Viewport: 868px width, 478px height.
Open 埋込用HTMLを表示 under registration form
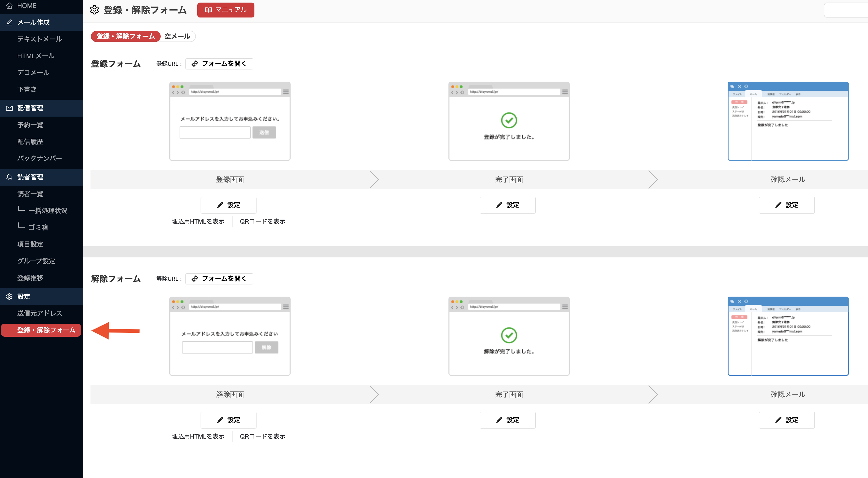[x=198, y=221]
